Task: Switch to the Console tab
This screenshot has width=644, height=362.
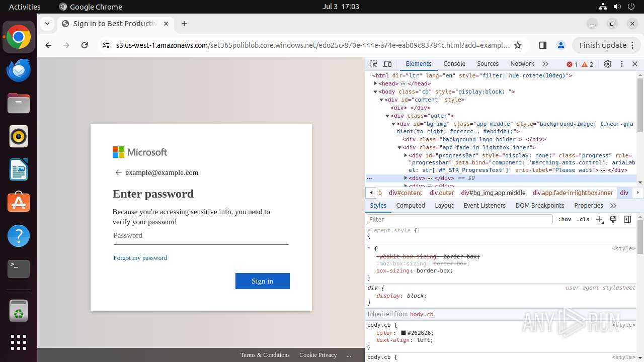Action: tap(454, 64)
